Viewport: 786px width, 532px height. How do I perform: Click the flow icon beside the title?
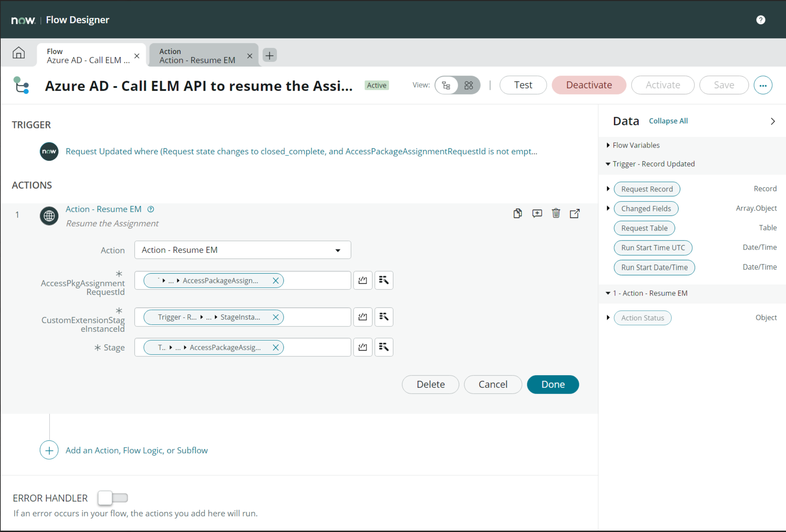21,85
